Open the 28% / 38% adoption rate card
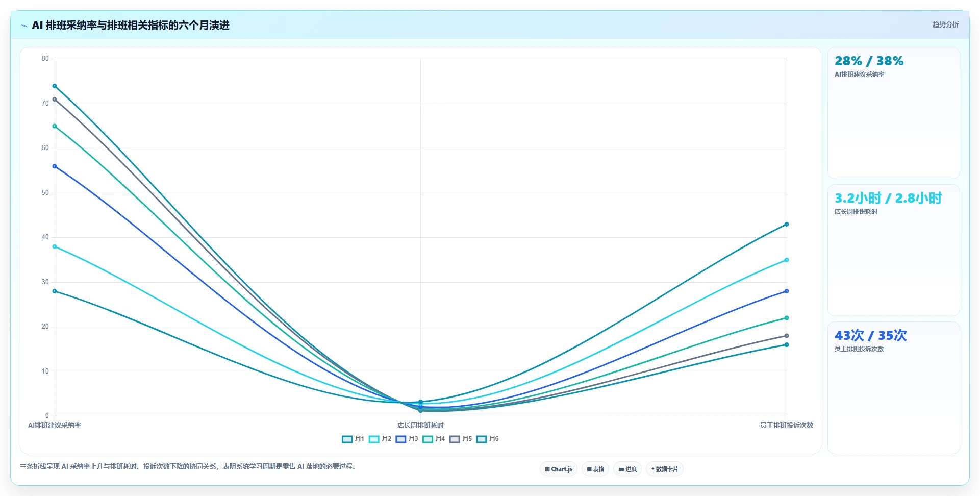Viewport: 980px width, 496px height. coord(893,113)
